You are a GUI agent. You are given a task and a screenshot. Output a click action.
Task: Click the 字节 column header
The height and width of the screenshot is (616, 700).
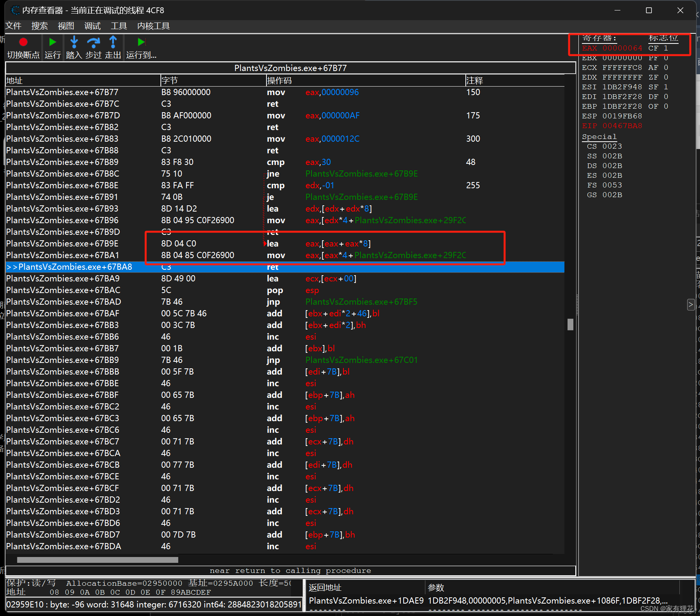click(213, 80)
